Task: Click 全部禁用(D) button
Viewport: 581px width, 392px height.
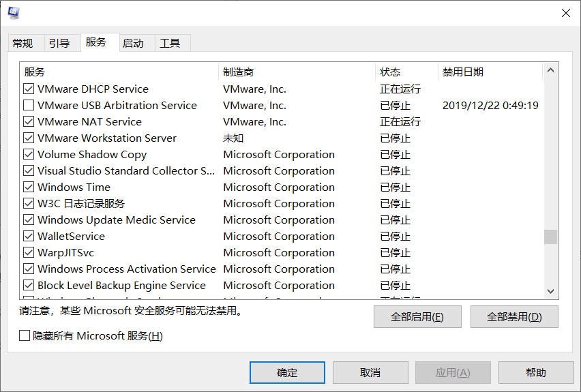Action: click(514, 317)
